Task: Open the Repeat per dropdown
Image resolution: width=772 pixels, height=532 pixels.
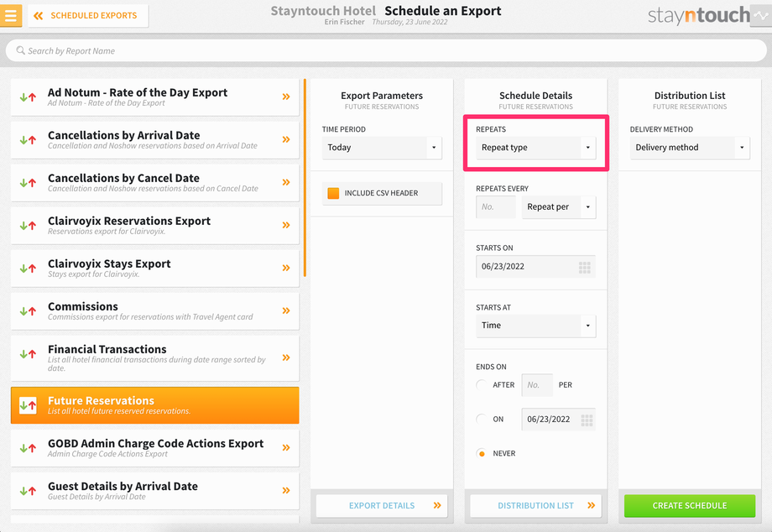Action: tap(559, 207)
